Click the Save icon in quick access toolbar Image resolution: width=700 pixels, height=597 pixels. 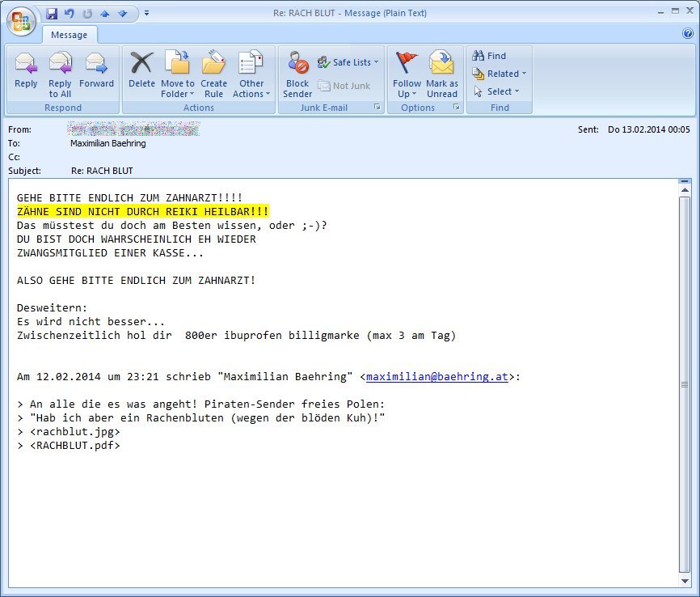[x=52, y=14]
